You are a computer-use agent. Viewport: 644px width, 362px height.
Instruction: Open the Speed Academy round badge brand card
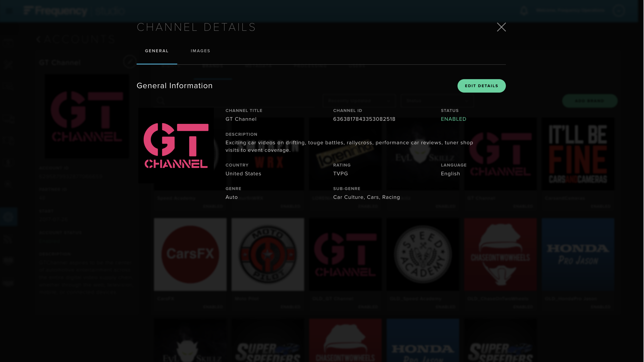pos(423,264)
